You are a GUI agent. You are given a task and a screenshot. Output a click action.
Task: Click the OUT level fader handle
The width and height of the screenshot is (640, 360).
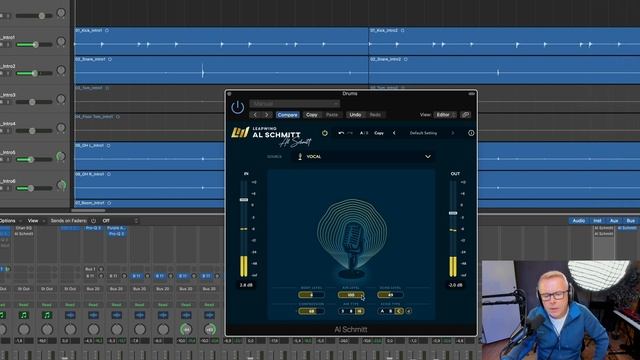(x=453, y=213)
